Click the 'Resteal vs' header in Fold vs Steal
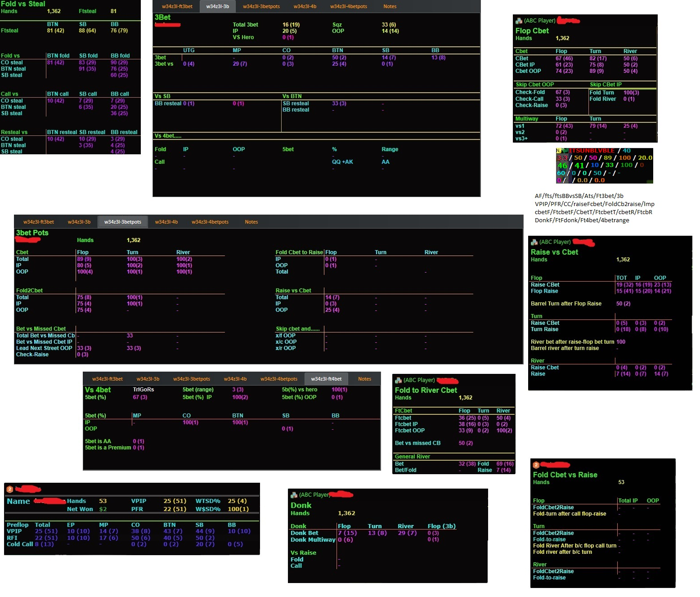 coord(14,132)
